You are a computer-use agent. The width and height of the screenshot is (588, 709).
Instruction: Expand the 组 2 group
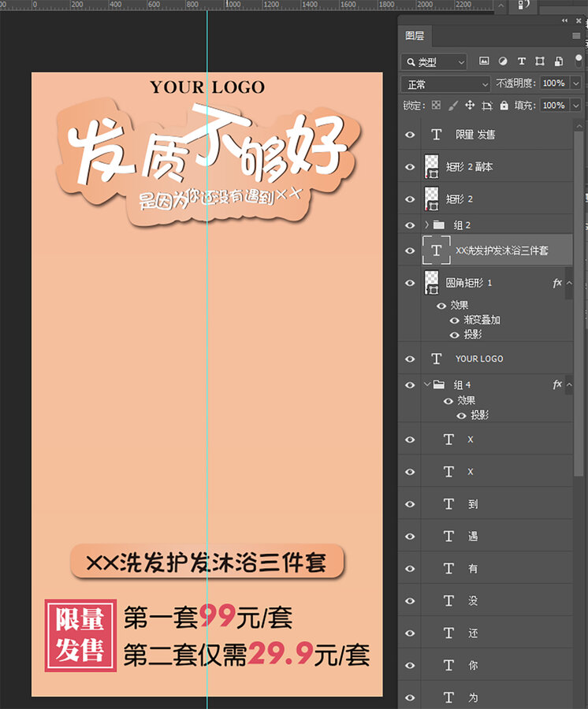pos(426,225)
